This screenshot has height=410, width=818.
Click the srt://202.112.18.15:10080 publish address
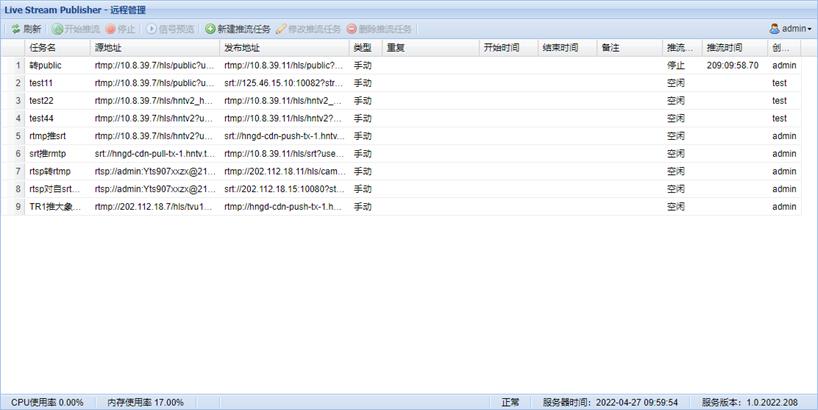coord(284,189)
